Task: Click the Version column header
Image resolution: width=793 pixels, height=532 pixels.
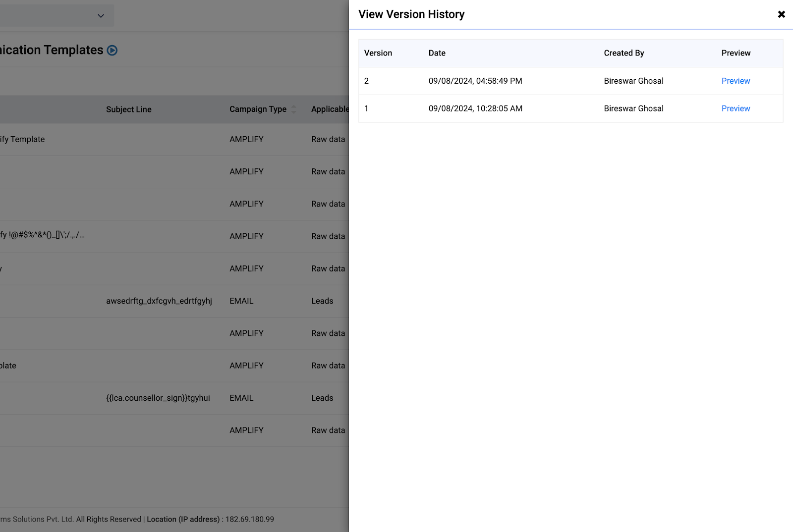Action: click(x=378, y=53)
